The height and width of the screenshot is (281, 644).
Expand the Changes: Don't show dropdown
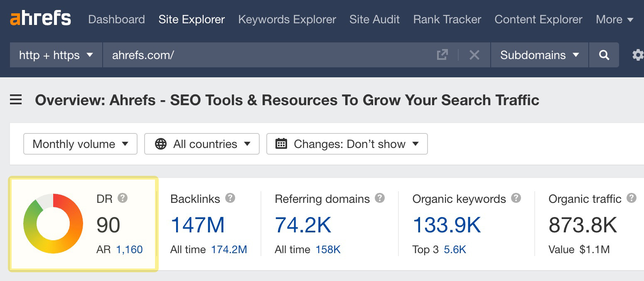coord(348,144)
